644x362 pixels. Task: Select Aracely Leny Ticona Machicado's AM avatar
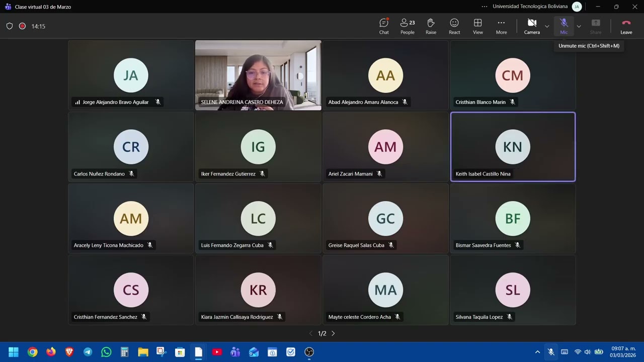[x=131, y=218]
